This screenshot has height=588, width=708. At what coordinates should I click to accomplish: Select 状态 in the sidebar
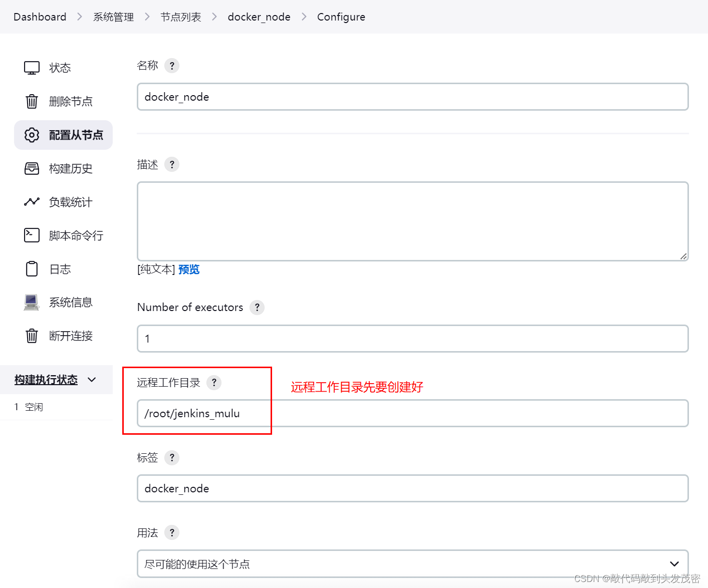click(x=63, y=68)
